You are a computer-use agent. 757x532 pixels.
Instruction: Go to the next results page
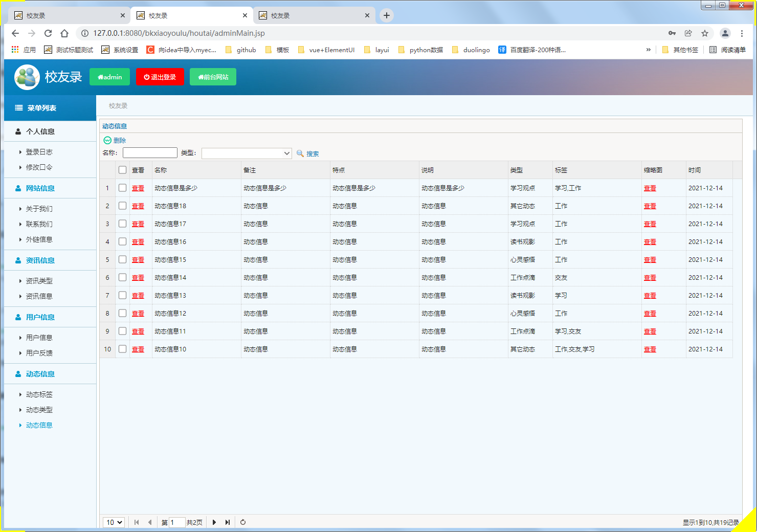pyautogui.click(x=214, y=522)
